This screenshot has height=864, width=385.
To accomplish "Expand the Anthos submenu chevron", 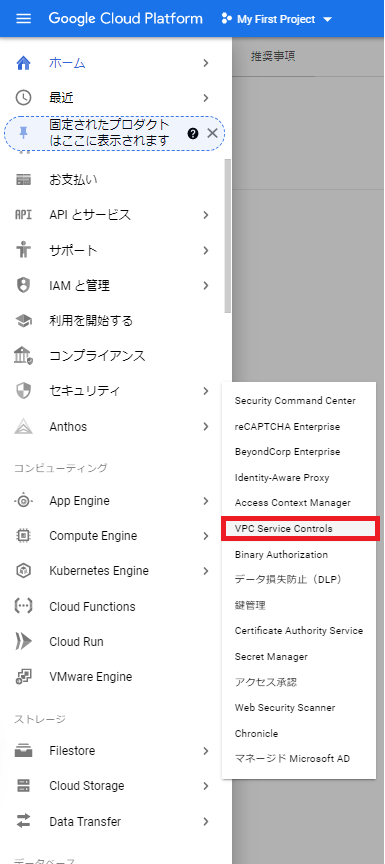I will tap(206, 426).
